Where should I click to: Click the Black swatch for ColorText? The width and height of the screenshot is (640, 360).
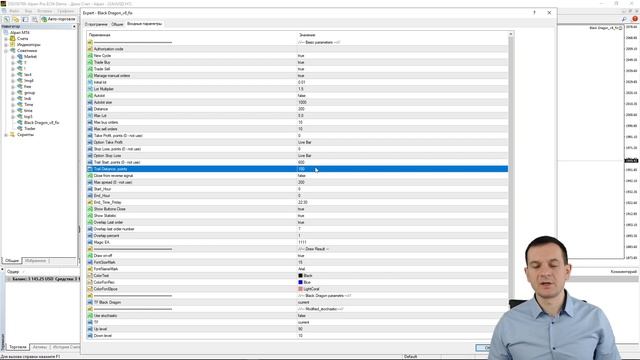(300, 276)
